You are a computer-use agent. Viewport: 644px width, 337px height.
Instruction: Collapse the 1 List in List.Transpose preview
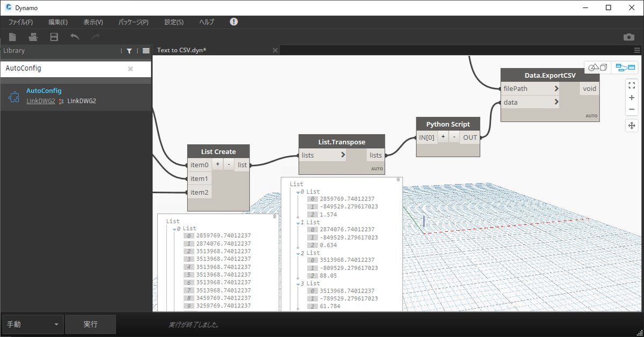[x=298, y=222]
